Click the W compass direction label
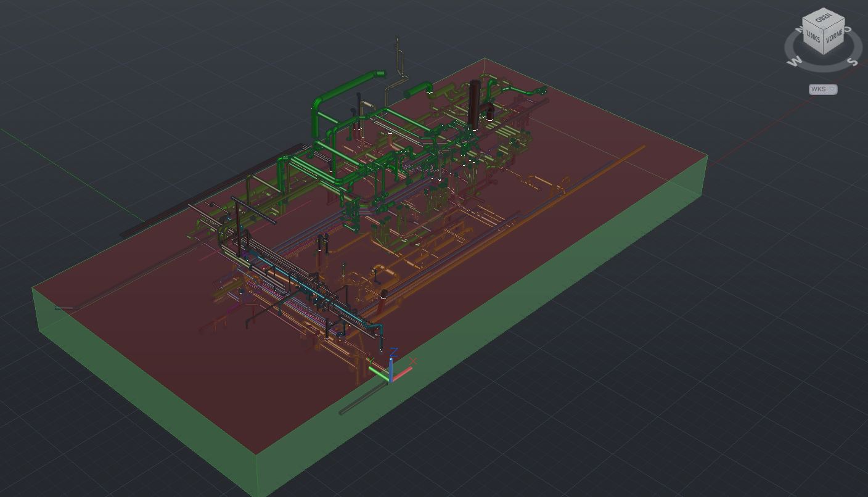 [795, 60]
